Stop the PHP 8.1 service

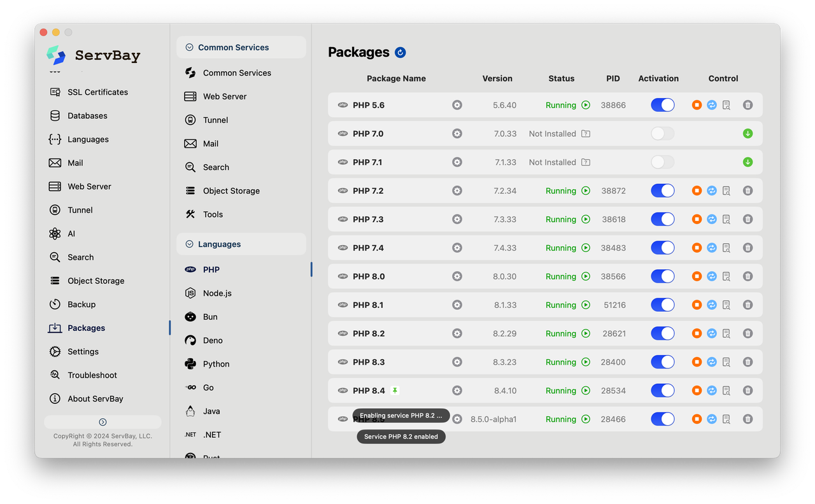(697, 305)
